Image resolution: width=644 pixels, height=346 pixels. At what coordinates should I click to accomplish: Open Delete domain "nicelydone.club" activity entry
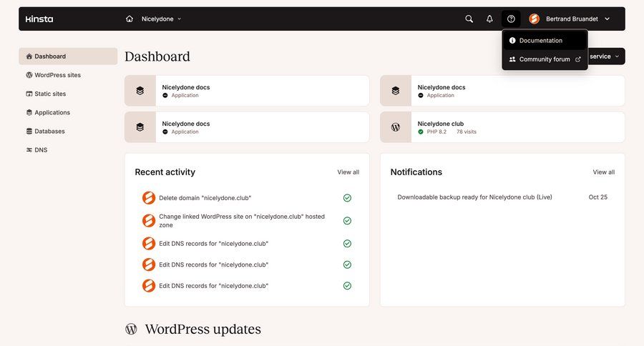coord(205,198)
